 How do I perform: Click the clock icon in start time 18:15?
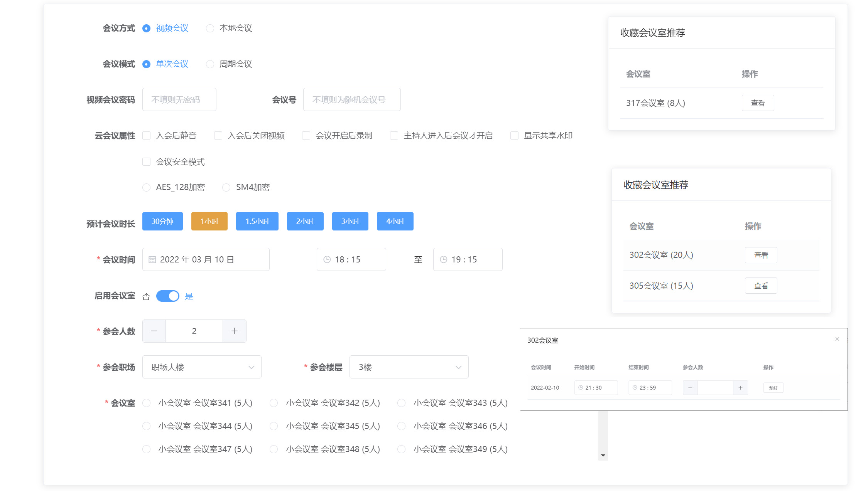(327, 259)
